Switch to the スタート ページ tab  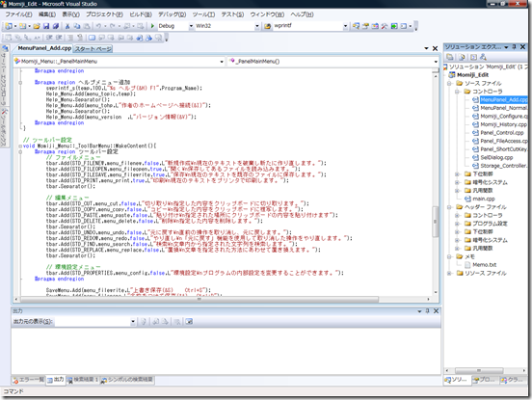93,49
